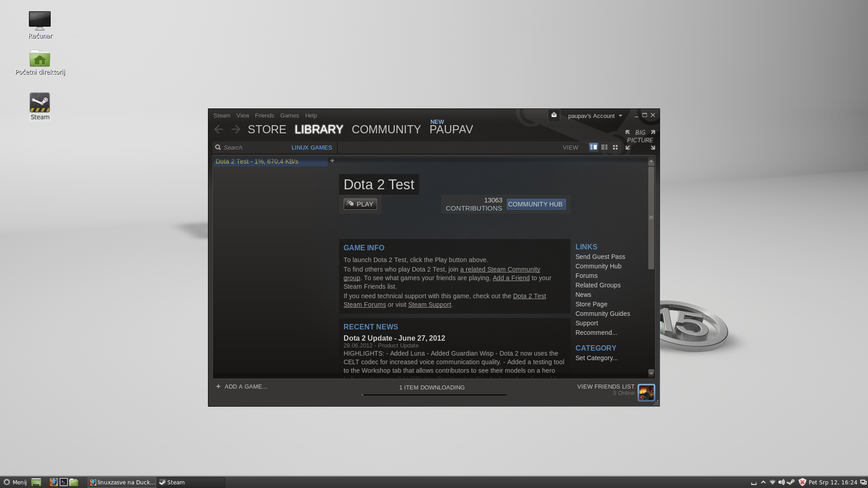
Task: Click the show desktop taskbar icon
Action: 36,482
